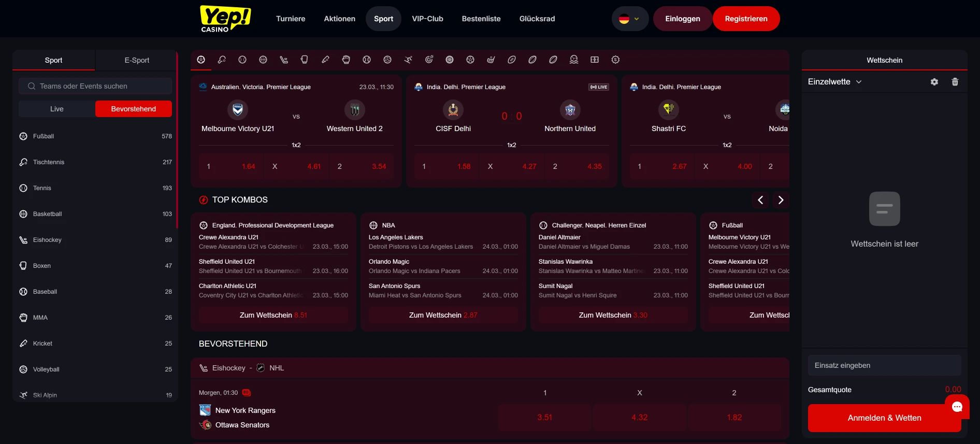The height and width of the screenshot is (444, 980).
Task: Select Eishockey in the sidebar list
Action: (x=95, y=240)
